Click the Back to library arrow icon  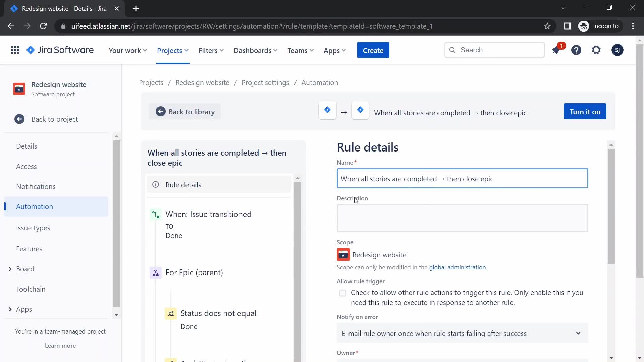pos(160,111)
